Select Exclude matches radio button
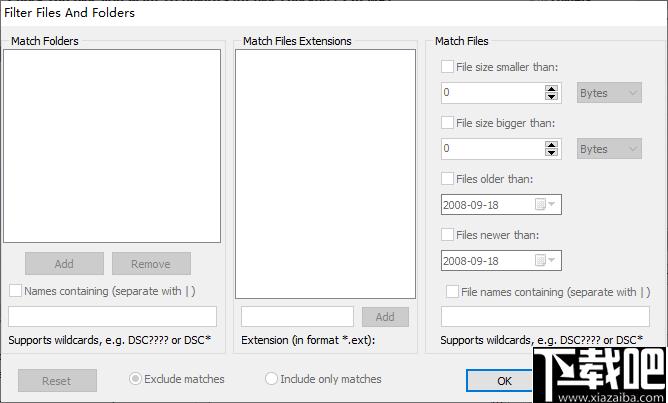Image resolution: width=668 pixels, height=403 pixels. coord(135,379)
